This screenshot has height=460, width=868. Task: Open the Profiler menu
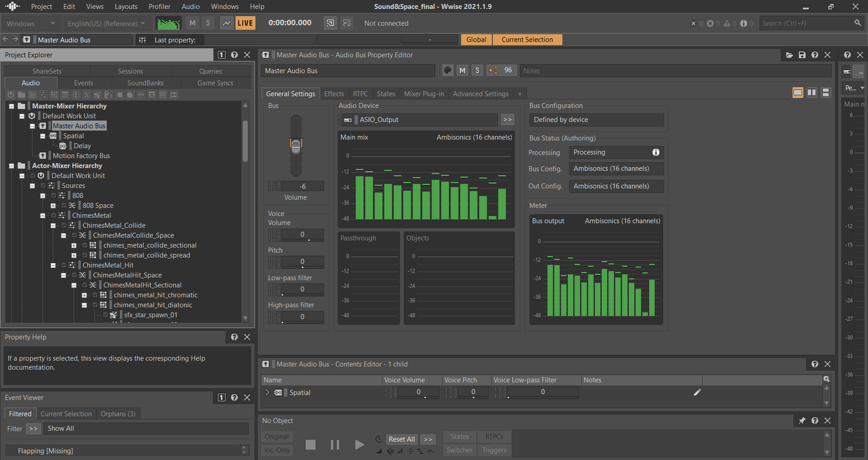point(159,6)
